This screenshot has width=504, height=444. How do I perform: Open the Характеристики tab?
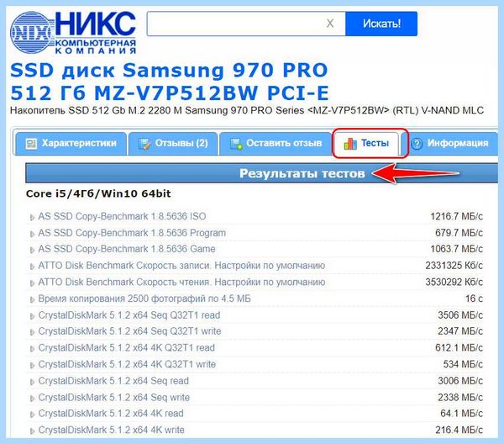click(71, 144)
